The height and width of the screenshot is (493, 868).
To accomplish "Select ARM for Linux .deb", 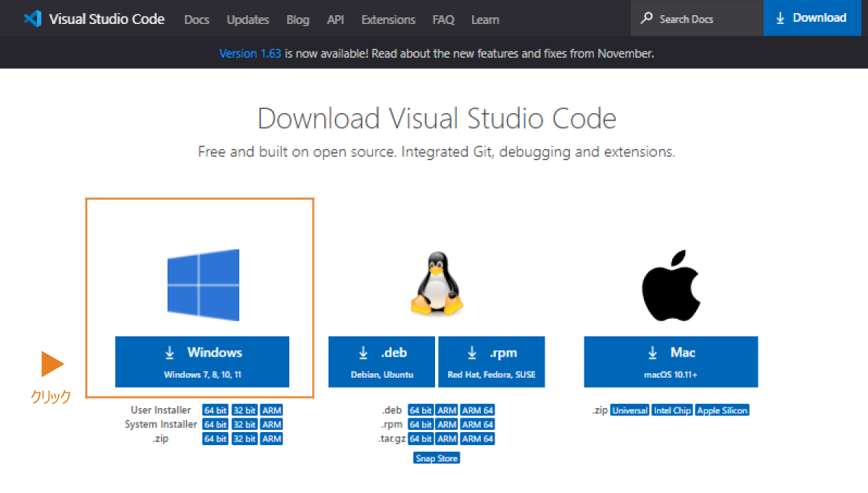I will pyautogui.click(x=447, y=410).
